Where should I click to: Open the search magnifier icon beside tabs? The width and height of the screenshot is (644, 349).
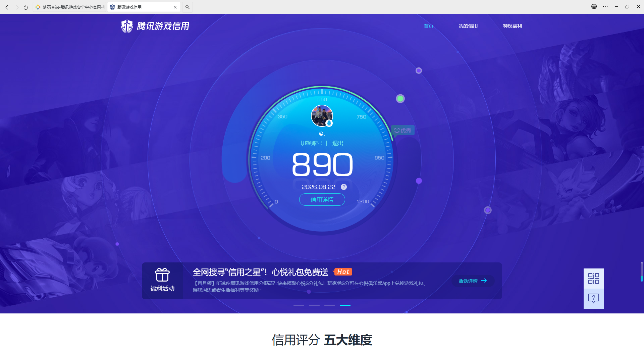coord(187,7)
